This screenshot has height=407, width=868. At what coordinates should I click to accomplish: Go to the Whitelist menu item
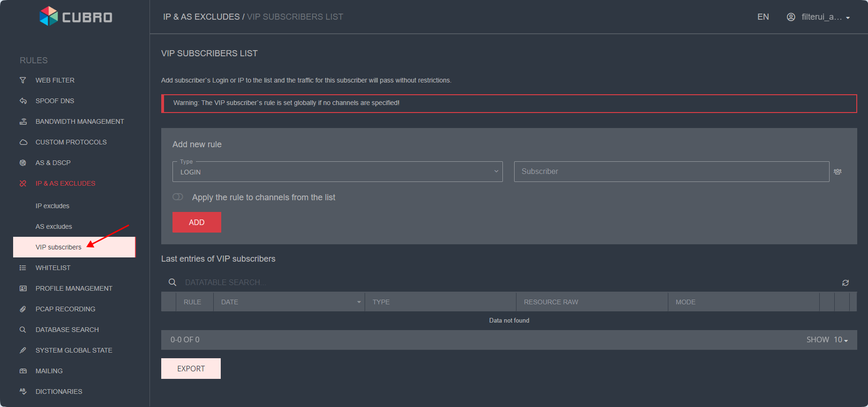click(53, 268)
